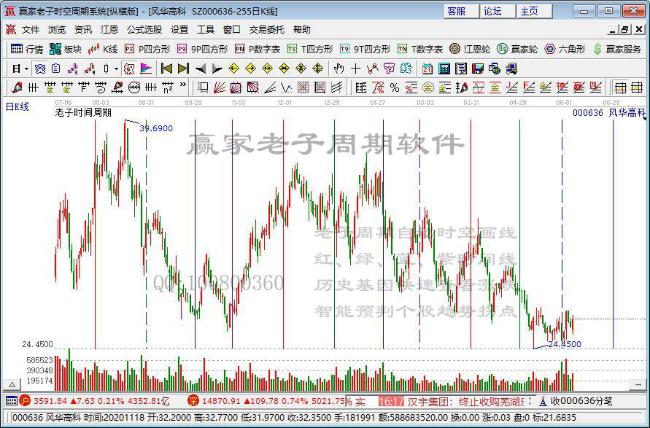This screenshot has height=428, width=650.
Task: Open the 资讯 menu
Action: pyautogui.click(x=82, y=30)
